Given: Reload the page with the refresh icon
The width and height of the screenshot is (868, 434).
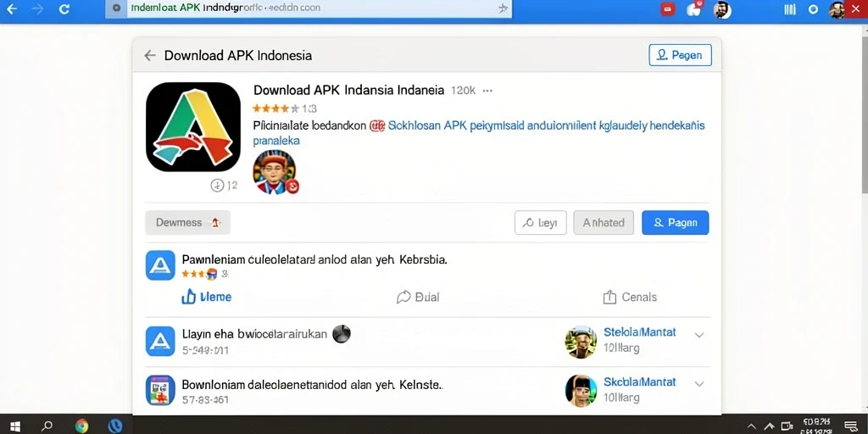Looking at the screenshot, I should 64,8.
